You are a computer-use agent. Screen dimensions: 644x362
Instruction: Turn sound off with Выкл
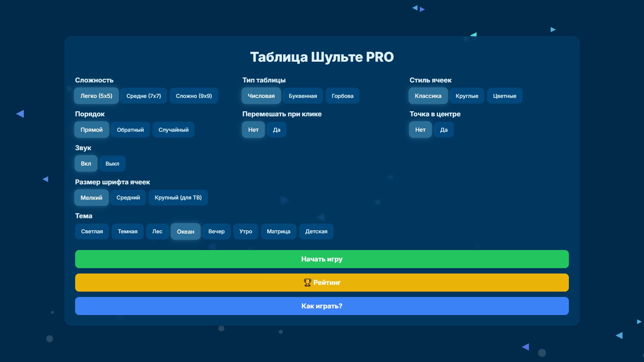[x=112, y=164]
